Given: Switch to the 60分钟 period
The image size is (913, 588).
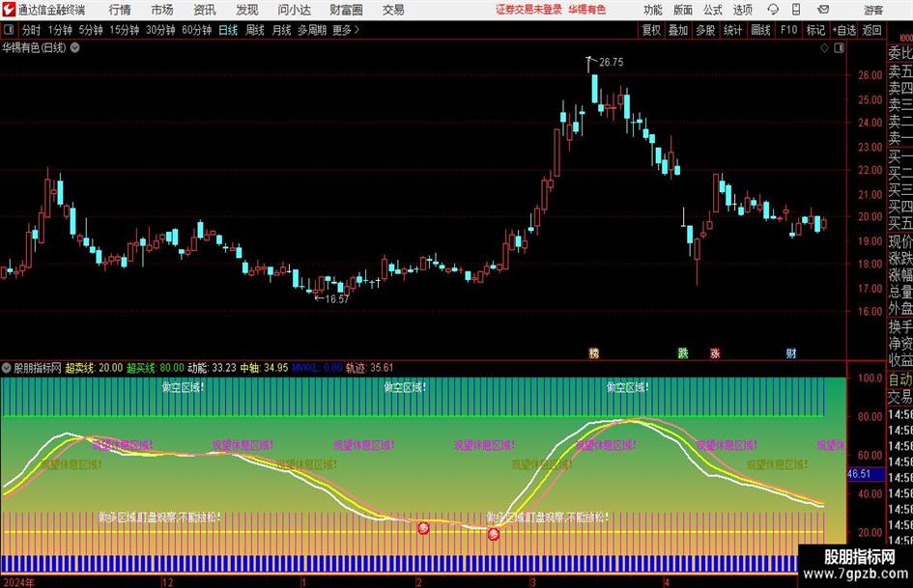Looking at the screenshot, I should click(196, 30).
